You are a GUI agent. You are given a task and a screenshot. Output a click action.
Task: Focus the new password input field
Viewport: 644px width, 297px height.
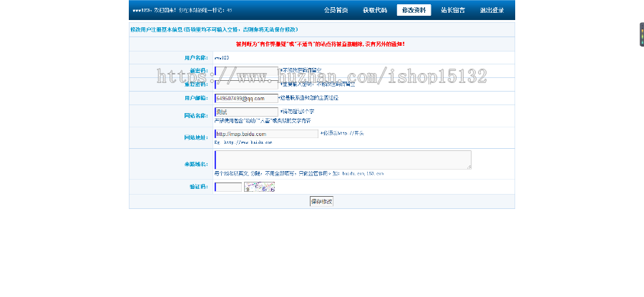point(246,71)
